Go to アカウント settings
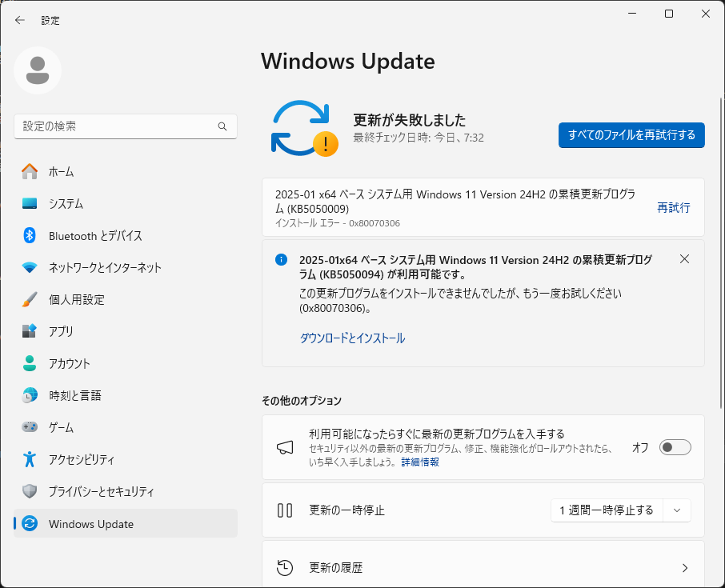The image size is (725, 588). (126, 363)
